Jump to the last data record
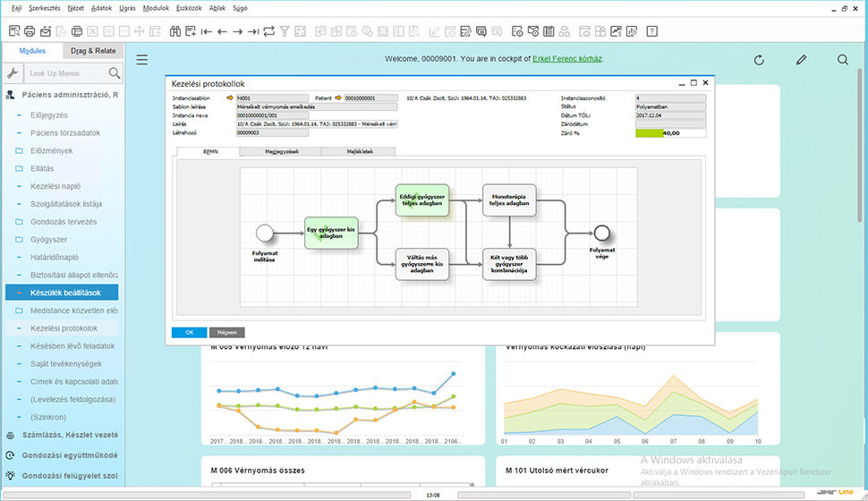 253,31
